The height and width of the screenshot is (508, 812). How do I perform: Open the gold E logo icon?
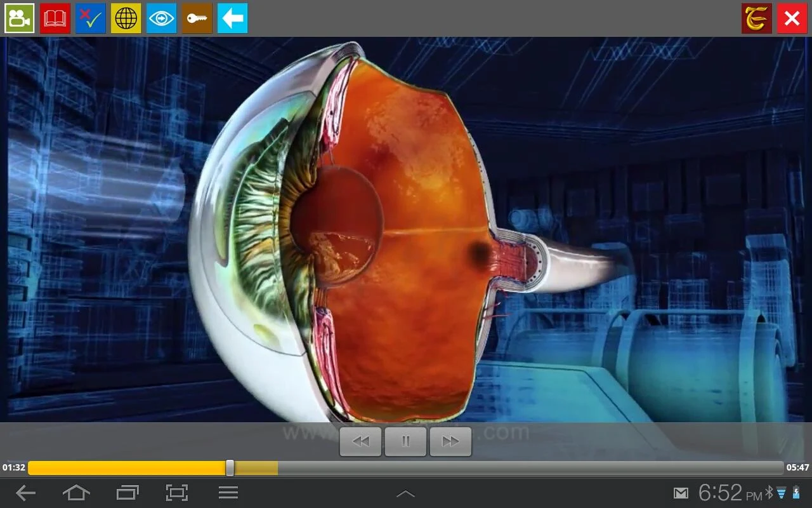757,18
